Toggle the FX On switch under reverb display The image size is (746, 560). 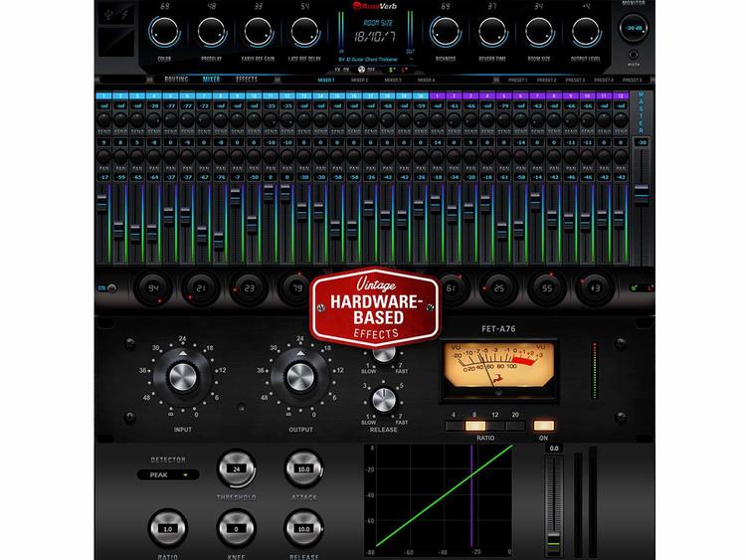(361, 70)
